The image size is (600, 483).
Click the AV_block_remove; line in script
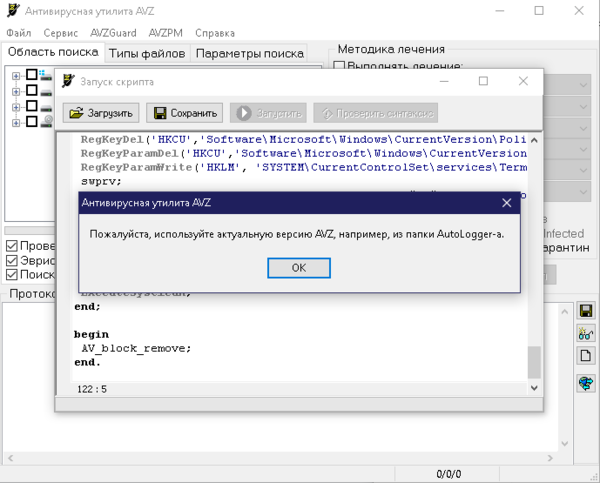pos(136,349)
